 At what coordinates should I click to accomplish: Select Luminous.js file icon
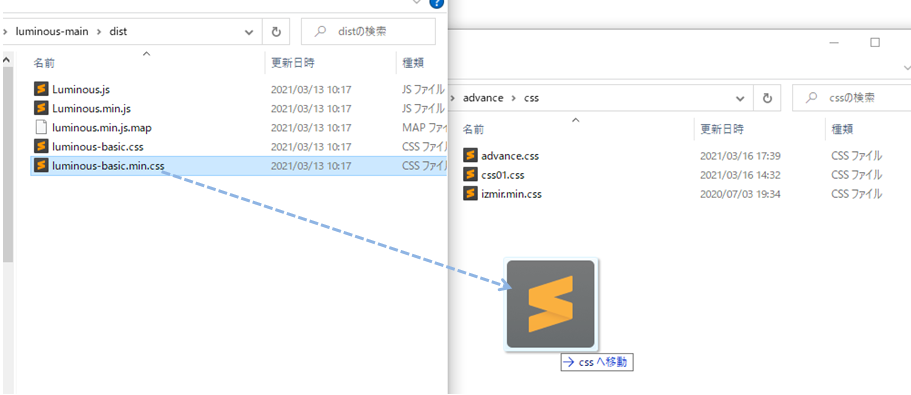[x=41, y=89]
